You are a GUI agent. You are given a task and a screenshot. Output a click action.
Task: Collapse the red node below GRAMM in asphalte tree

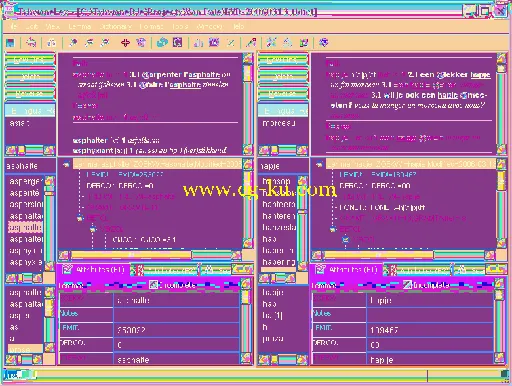80,218
